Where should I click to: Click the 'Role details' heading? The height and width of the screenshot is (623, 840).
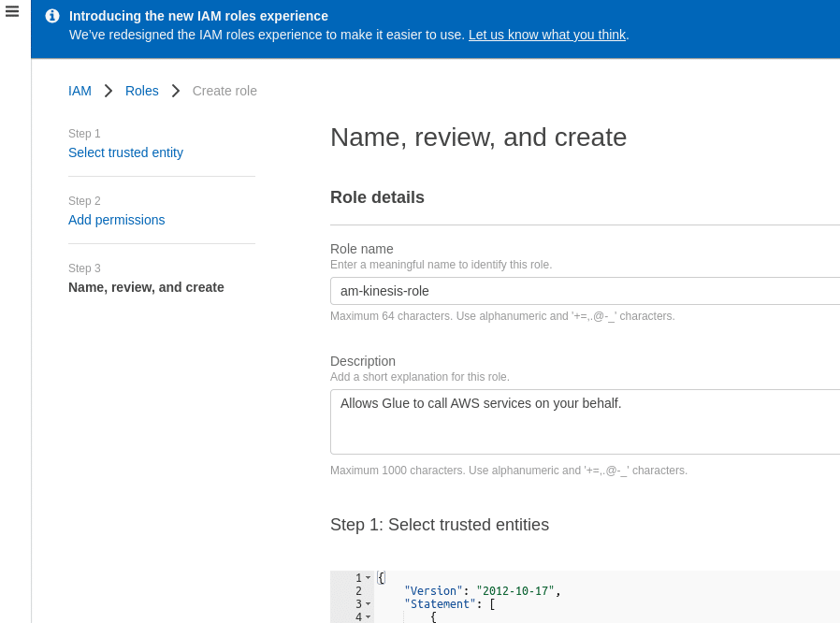point(377,197)
